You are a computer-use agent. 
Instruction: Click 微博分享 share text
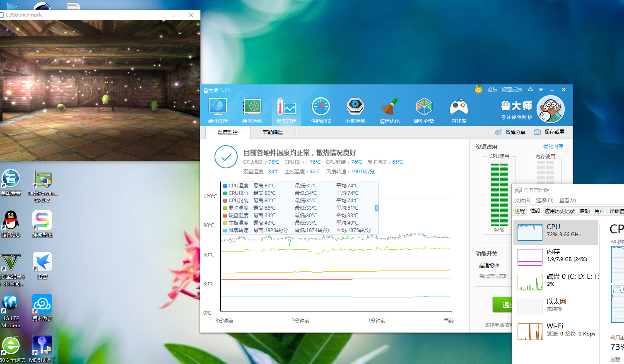(x=516, y=132)
